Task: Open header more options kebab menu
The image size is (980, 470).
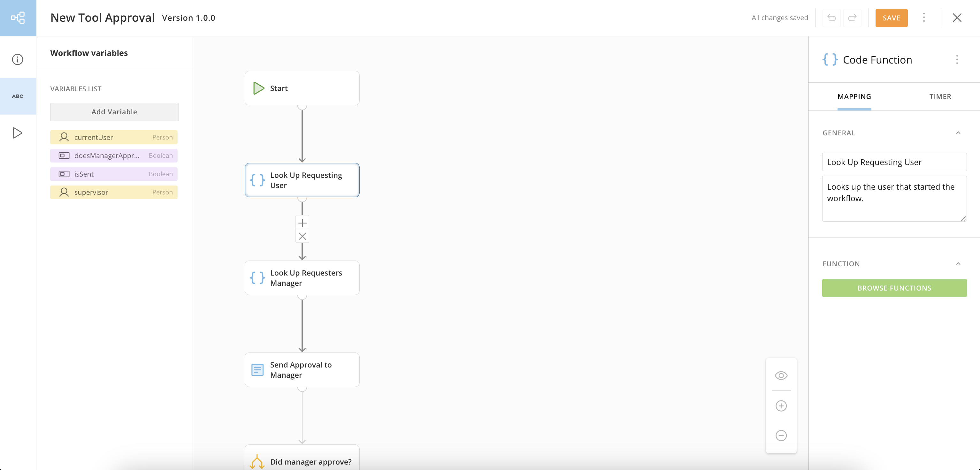Action: [x=924, y=18]
